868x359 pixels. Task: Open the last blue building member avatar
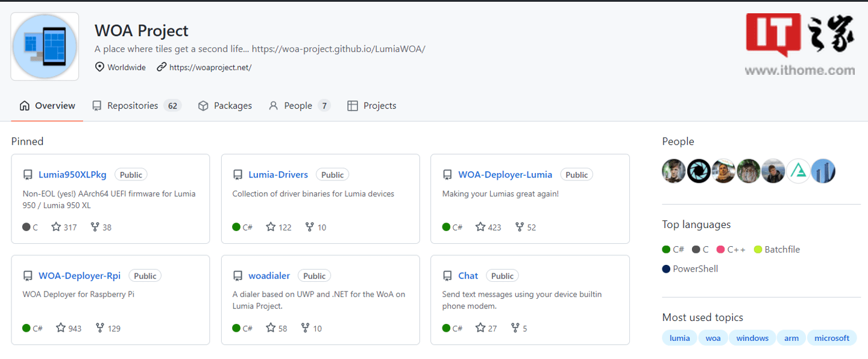823,171
